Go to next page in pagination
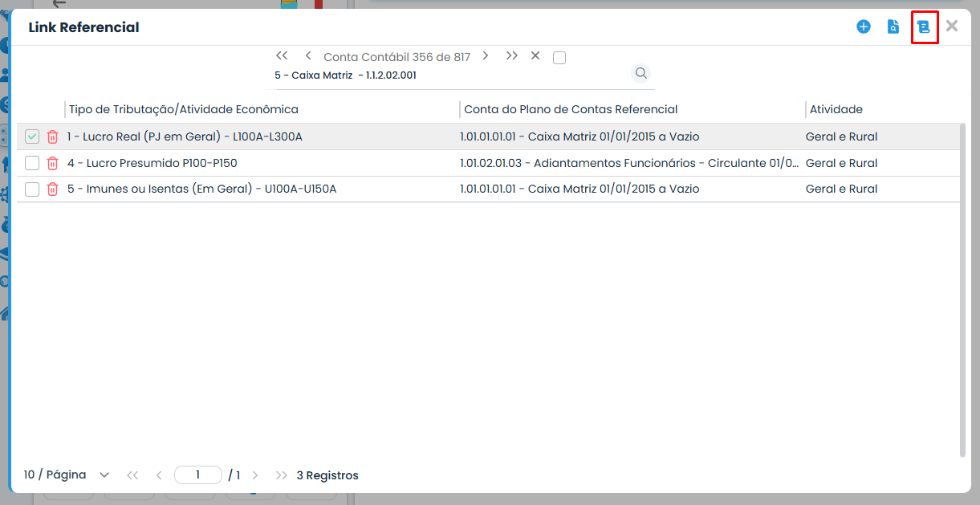The width and height of the screenshot is (980, 505). pos(255,475)
